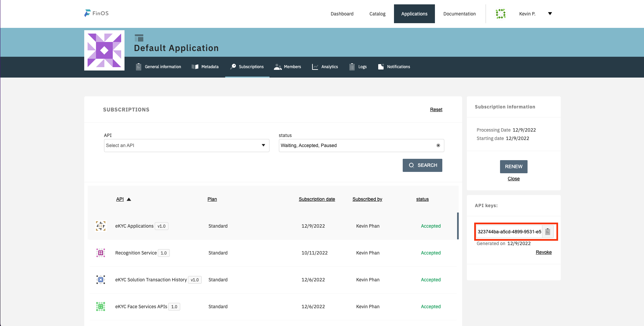This screenshot has width=644, height=326.
Task: Open the Members tab
Action: pyautogui.click(x=288, y=67)
